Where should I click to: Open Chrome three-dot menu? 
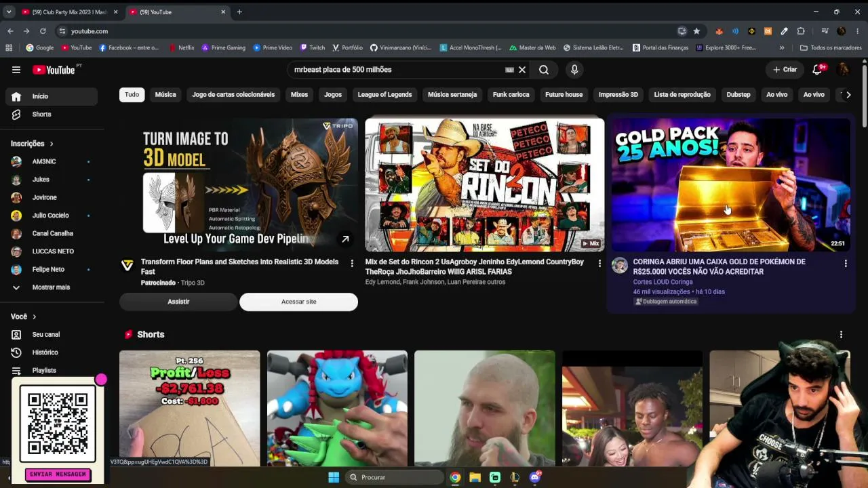tap(858, 31)
